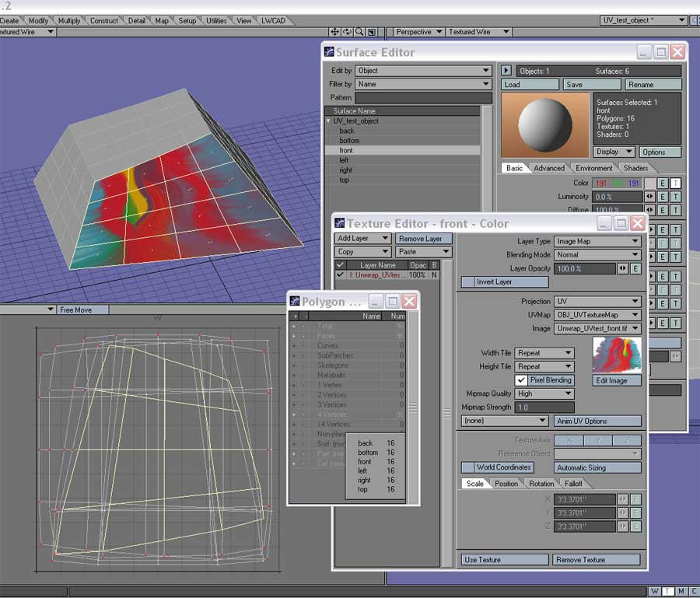Click Luminosity texture T button

click(x=675, y=197)
